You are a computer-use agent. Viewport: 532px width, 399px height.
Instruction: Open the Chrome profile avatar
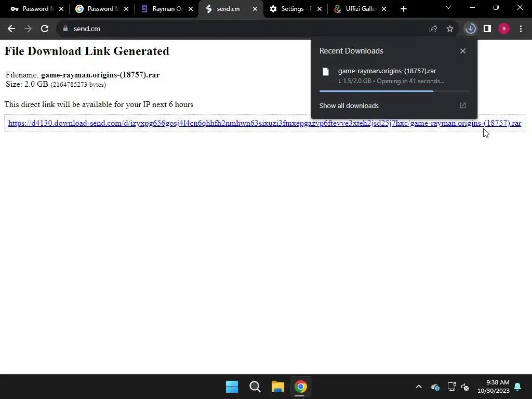pyautogui.click(x=504, y=29)
